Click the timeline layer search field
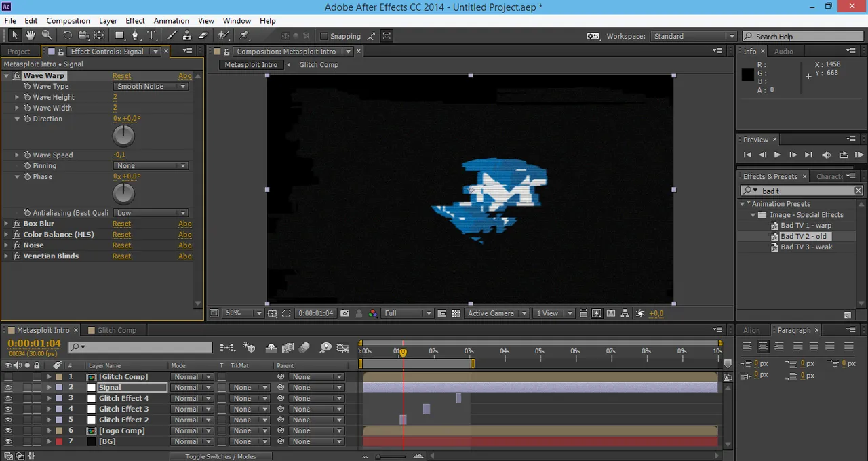The height and width of the screenshot is (461, 868). tap(140, 348)
